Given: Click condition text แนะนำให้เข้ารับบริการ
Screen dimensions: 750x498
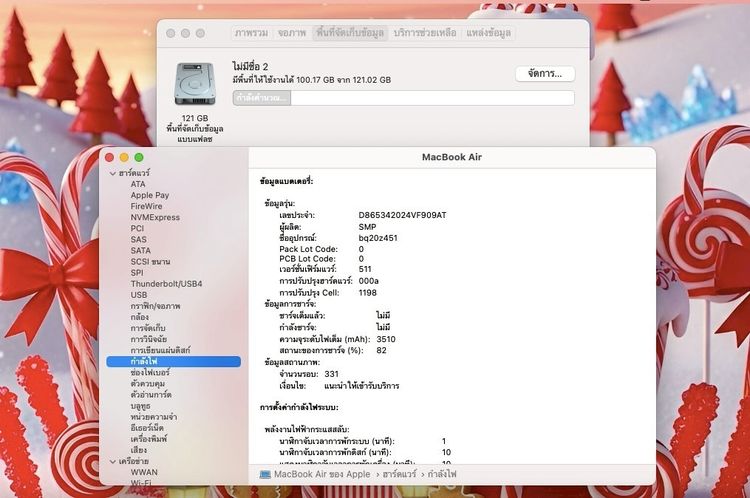Looking at the screenshot, I should [362, 386].
